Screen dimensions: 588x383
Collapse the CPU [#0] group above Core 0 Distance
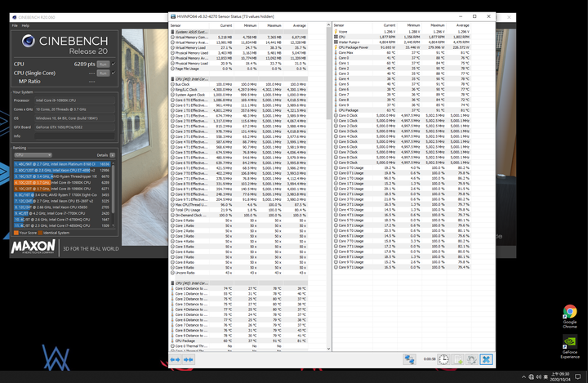pos(239,283)
